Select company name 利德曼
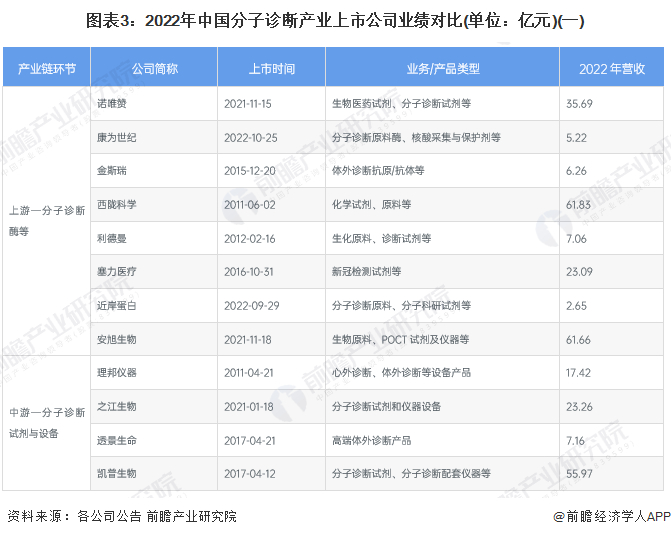 [x=112, y=238]
